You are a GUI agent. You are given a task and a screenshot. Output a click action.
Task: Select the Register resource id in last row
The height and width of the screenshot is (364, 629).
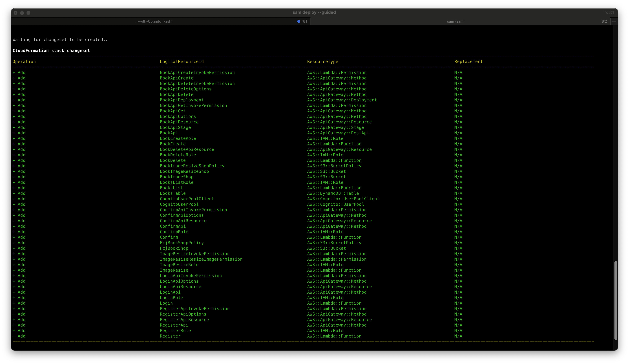pos(170,336)
